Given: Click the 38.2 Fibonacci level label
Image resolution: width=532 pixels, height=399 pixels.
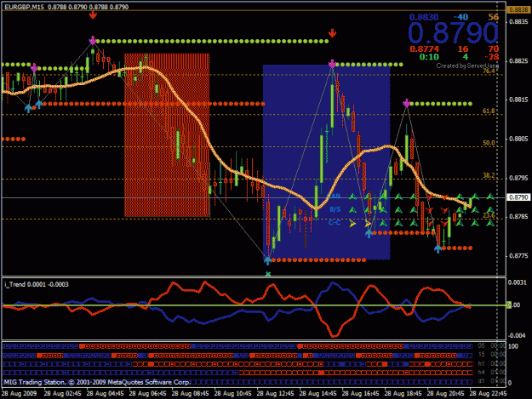Looking at the screenshot, I should (x=489, y=175).
